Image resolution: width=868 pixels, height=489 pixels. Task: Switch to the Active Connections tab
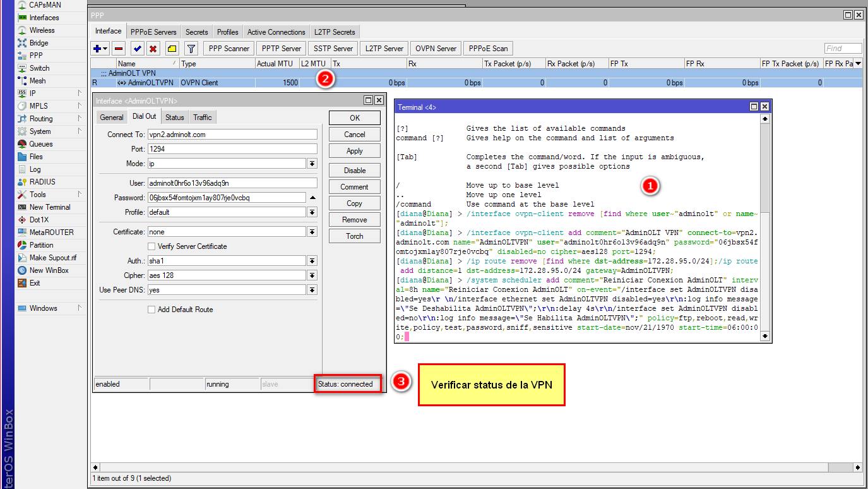pos(276,32)
